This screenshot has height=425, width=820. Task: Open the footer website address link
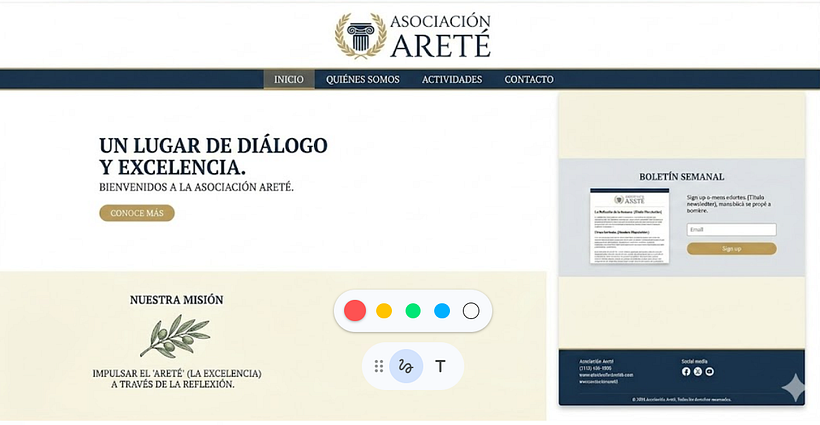tap(606, 375)
